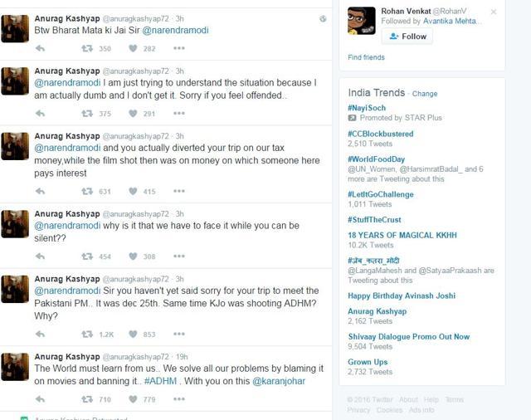The image size is (531, 420).
Task: Open more options on 'silent??' tweet
Action: point(179,256)
